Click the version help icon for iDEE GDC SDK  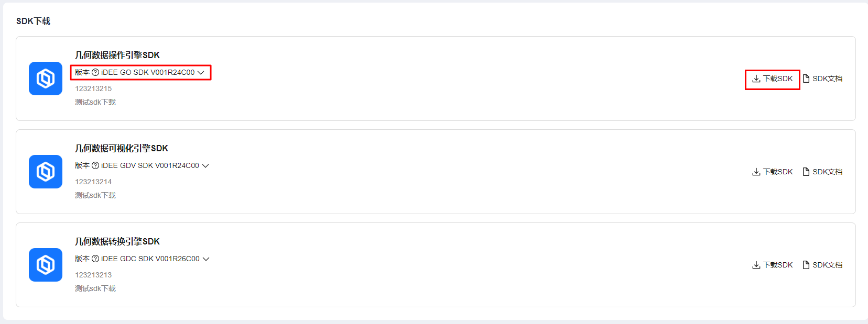tap(95, 259)
